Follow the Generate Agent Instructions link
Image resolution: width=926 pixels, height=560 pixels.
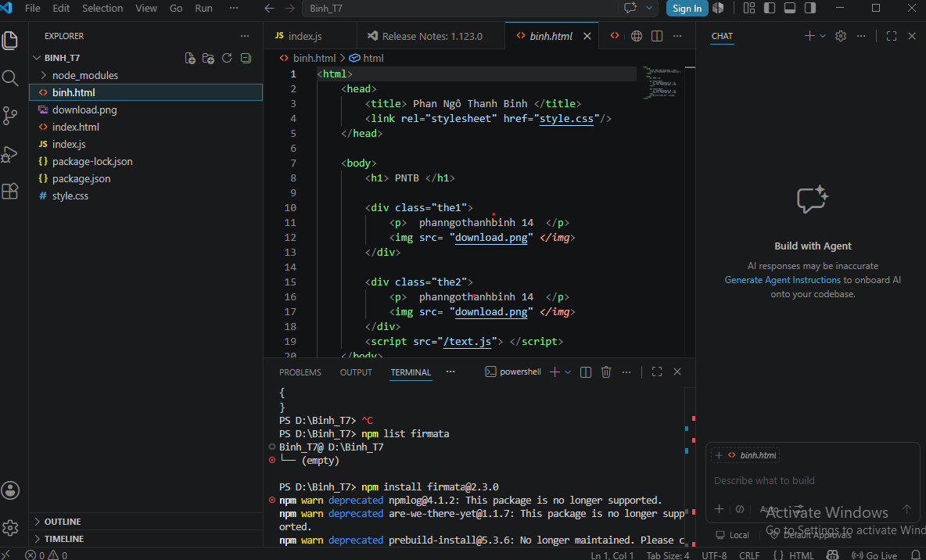(x=782, y=280)
